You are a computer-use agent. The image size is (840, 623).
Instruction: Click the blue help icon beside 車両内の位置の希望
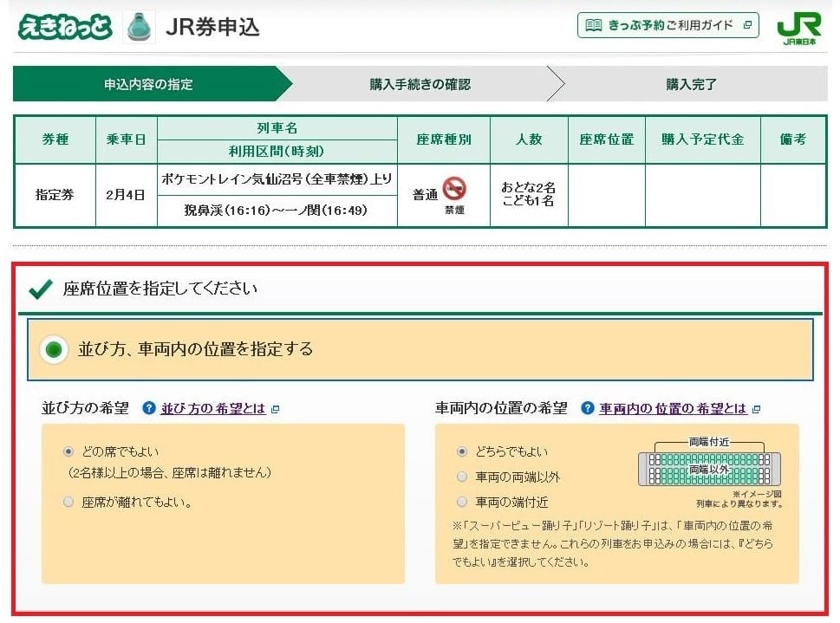588,408
